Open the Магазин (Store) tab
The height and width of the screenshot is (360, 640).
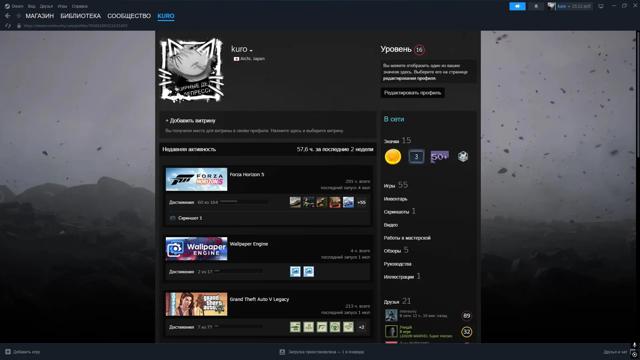point(40,16)
